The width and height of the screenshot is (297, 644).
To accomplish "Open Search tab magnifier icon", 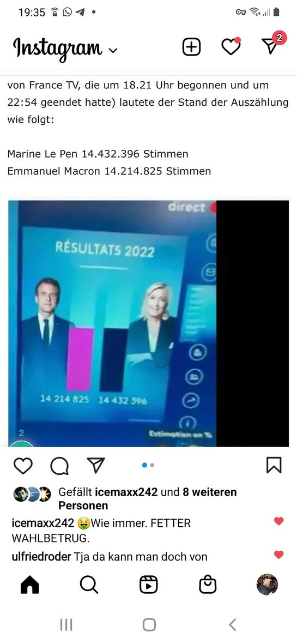I will point(89,585).
